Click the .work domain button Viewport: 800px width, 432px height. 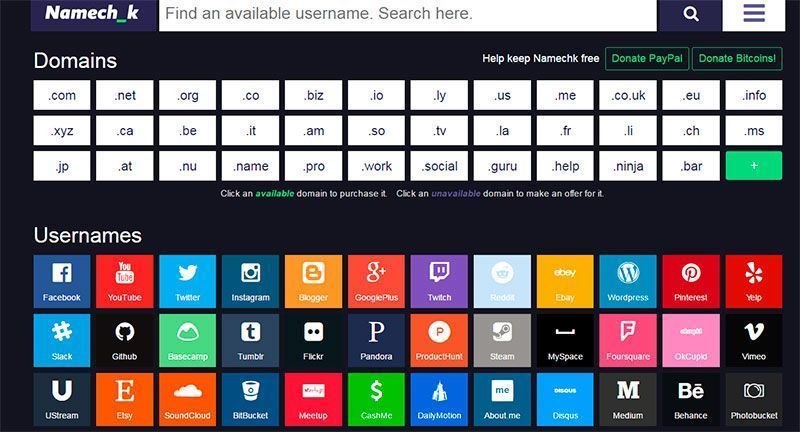[x=376, y=166]
